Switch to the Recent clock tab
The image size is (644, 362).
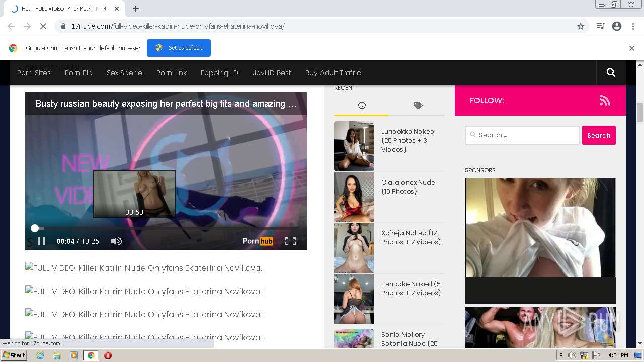coord(362,105)
